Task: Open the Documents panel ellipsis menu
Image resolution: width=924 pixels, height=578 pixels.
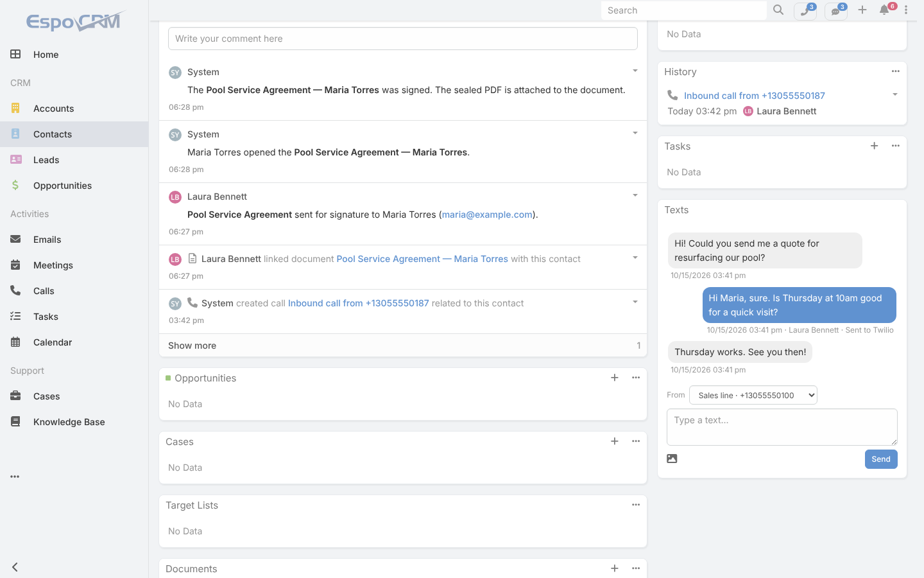Action: (x=636, y=568)
